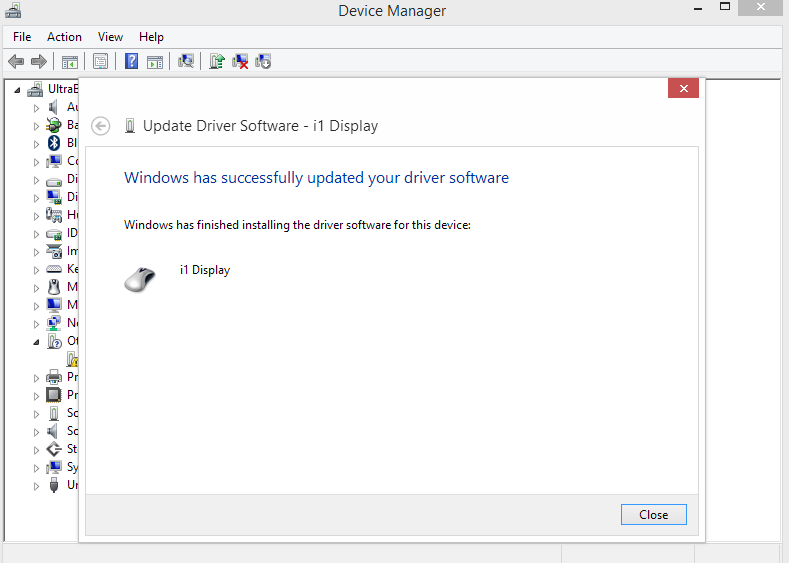789x563 pixels.
Task: Click 'Windows has successfully updated your driver software' heading
Action: point(317,178)
